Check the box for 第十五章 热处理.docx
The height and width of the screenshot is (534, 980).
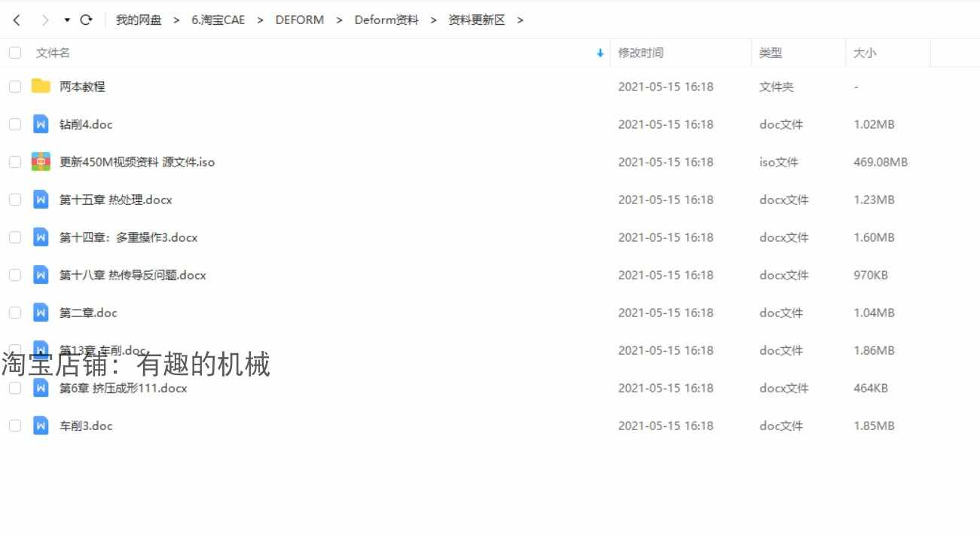[15, 200]
